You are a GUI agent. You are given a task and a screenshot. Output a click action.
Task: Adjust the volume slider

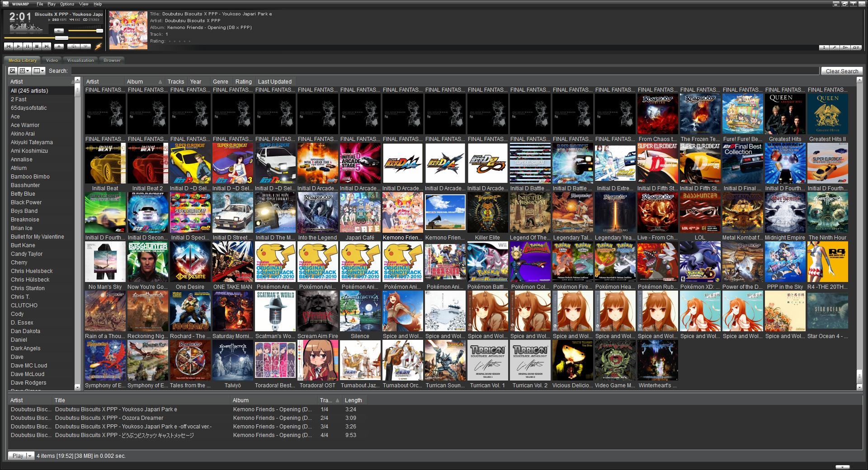pyautogui.click(x=85, y=31)
